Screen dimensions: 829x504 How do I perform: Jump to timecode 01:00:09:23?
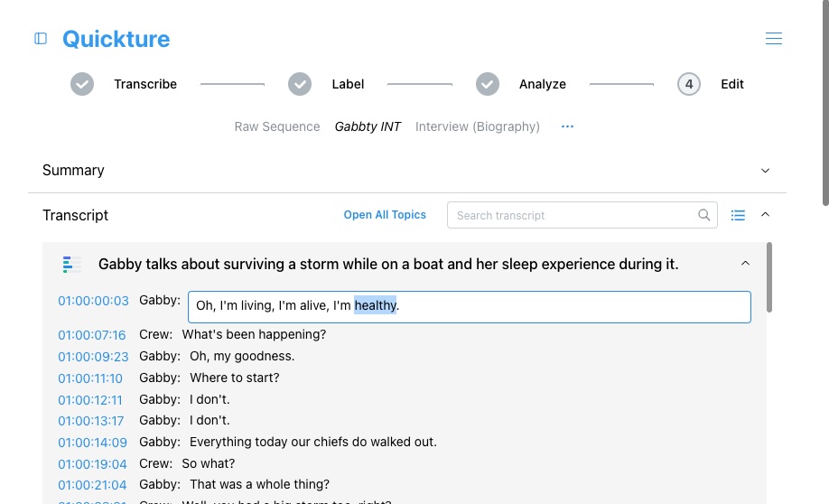point(94,357)
